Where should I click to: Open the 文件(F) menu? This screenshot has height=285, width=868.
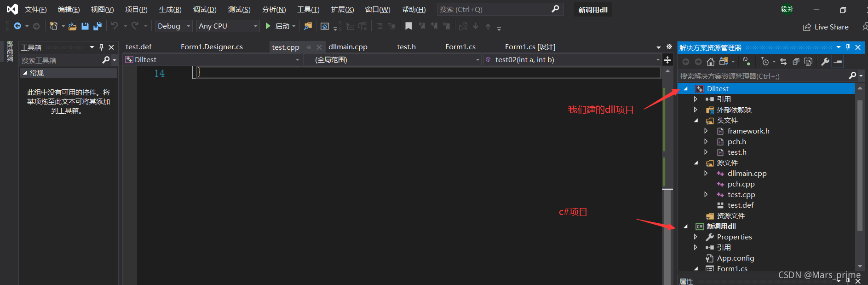click(35, 10)
